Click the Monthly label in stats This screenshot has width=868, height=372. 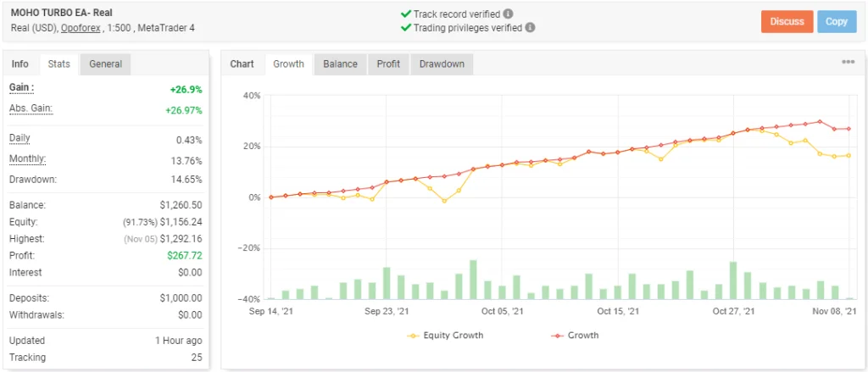pos(28,159)
